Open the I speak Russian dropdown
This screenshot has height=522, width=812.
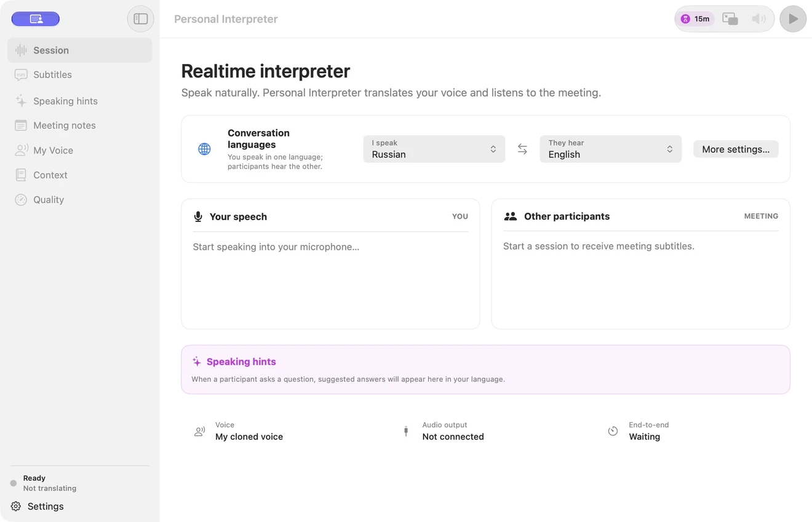434,149
